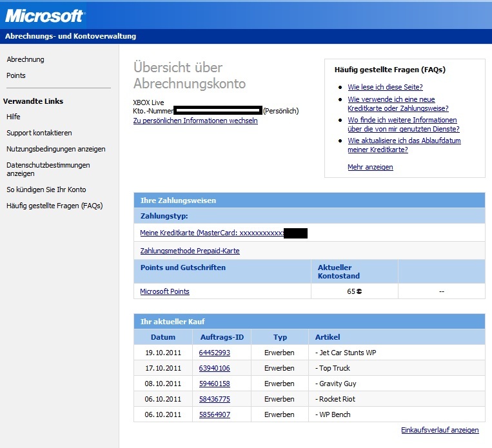
Task: Select the article text 'Top Truck'
Action: click(335, 368)
